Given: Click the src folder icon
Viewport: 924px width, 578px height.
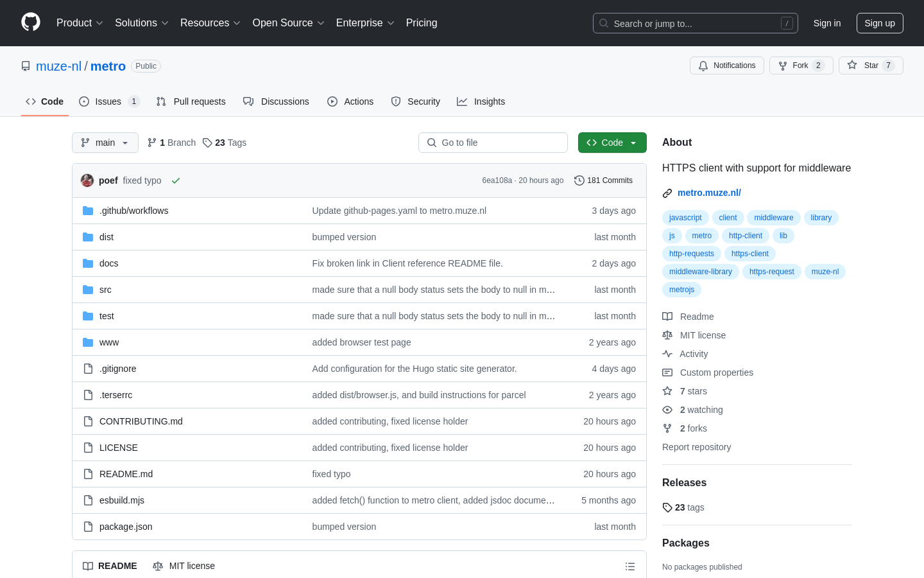Looking at the screenshot, I should 88,290.
